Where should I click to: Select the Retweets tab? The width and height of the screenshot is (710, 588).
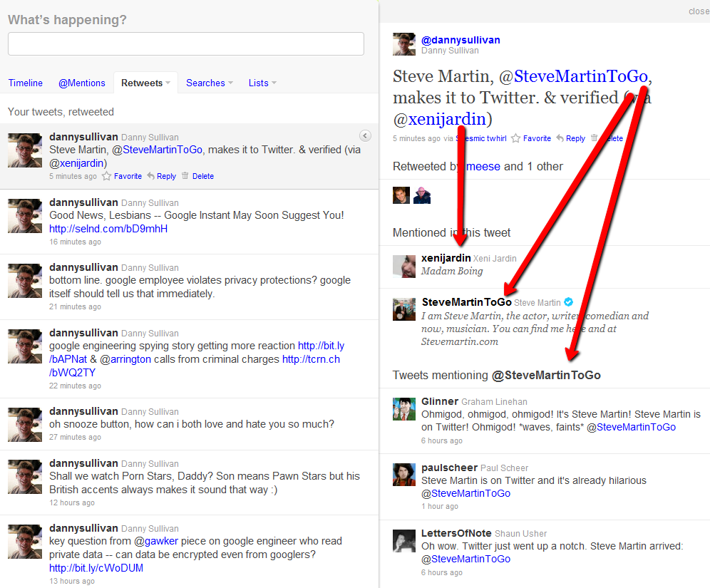tap(143, 83)
